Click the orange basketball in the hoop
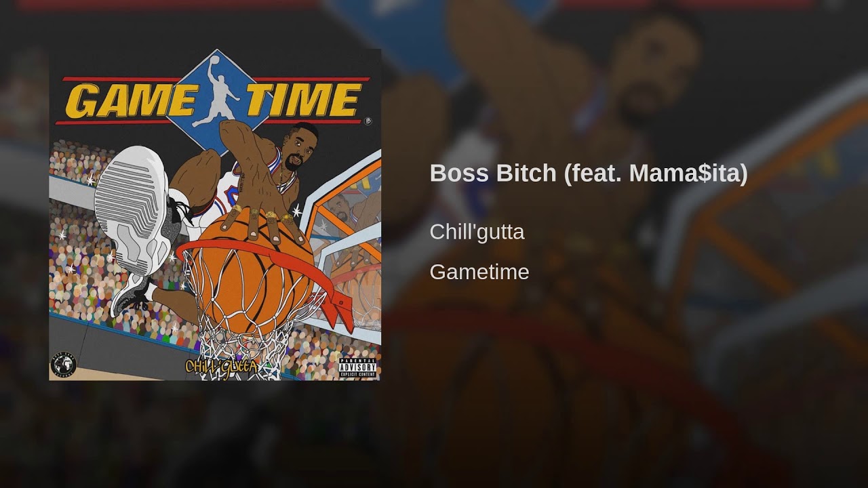This screenshot has width=868, height=488. (x=251, y=272)
